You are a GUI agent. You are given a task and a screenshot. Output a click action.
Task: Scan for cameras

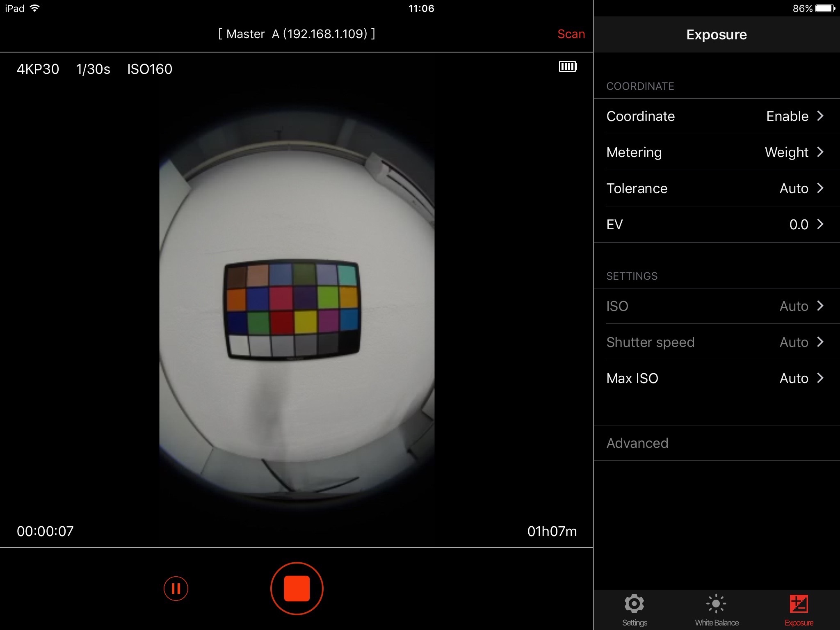571,34
